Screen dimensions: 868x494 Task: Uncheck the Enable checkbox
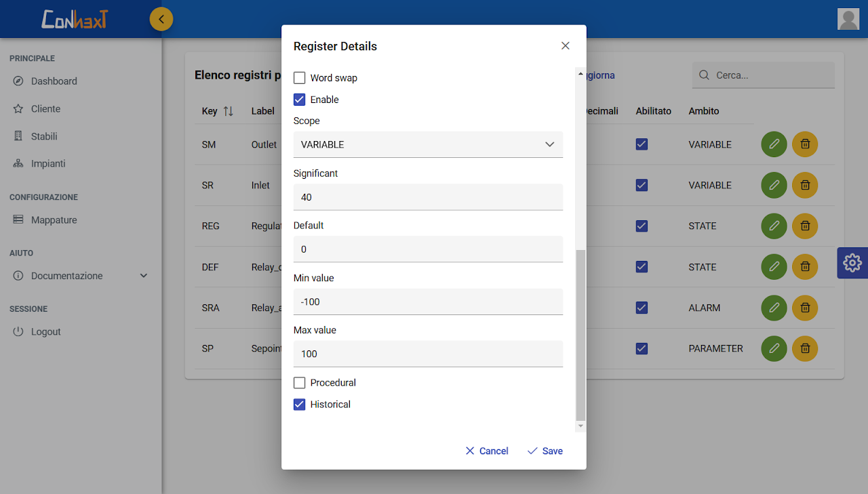point(300,100)
